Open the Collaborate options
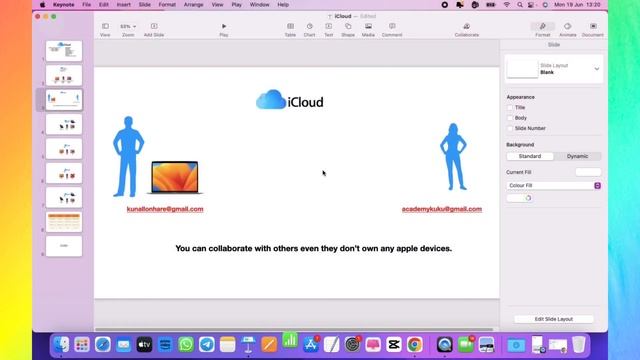This screenshot has width=640, height=360. click(467, 29)
